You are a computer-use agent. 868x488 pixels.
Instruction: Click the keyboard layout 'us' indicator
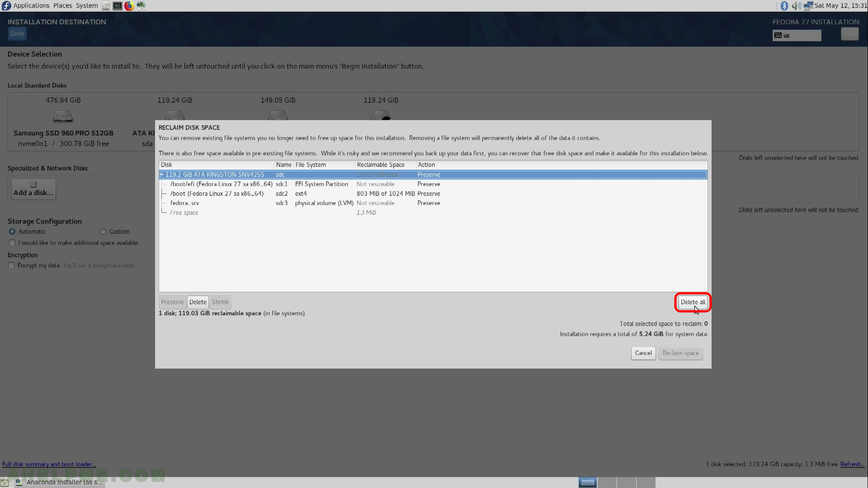[797, 35]
